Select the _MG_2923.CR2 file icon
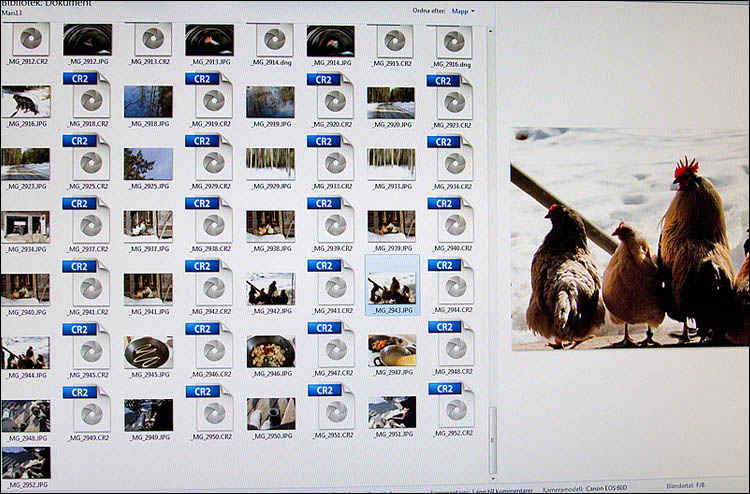Viewport: 750px width, 494px height. [x=450, y=97]
